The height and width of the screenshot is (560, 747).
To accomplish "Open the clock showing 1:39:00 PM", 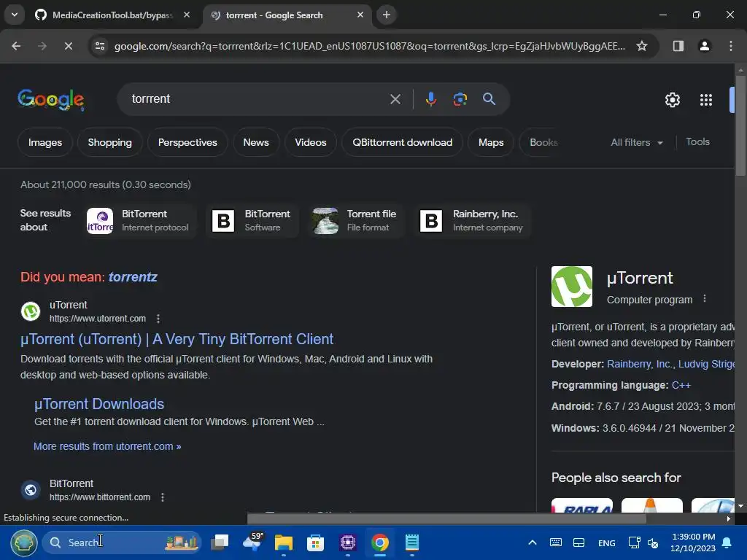I will tap(693, 542).
